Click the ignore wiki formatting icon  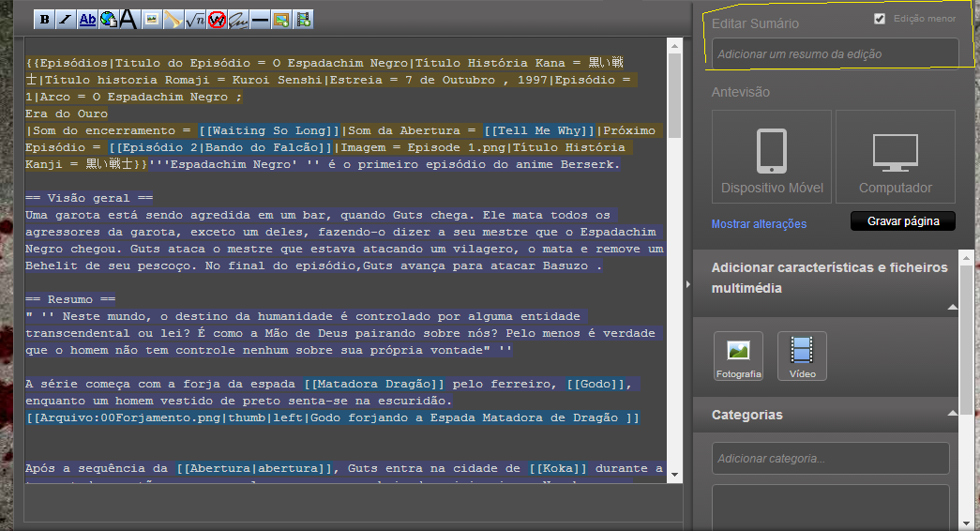click(217, 20)
